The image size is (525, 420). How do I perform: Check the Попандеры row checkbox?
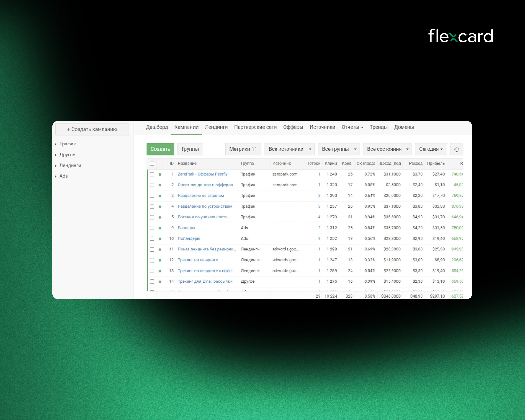152,239
